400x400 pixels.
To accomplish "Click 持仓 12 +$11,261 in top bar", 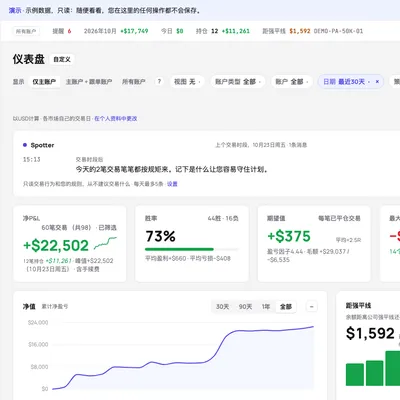I will 223,31.
